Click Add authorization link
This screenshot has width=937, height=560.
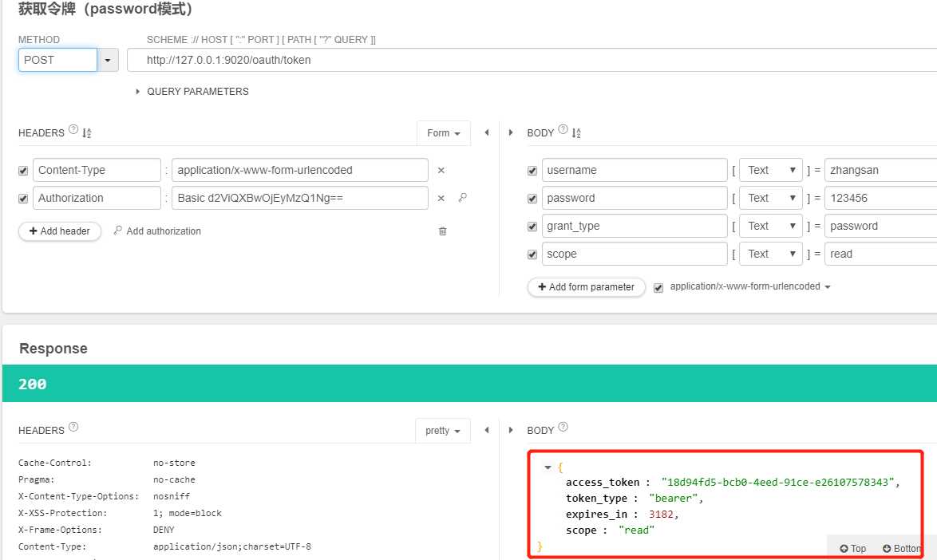coord(158,231)
